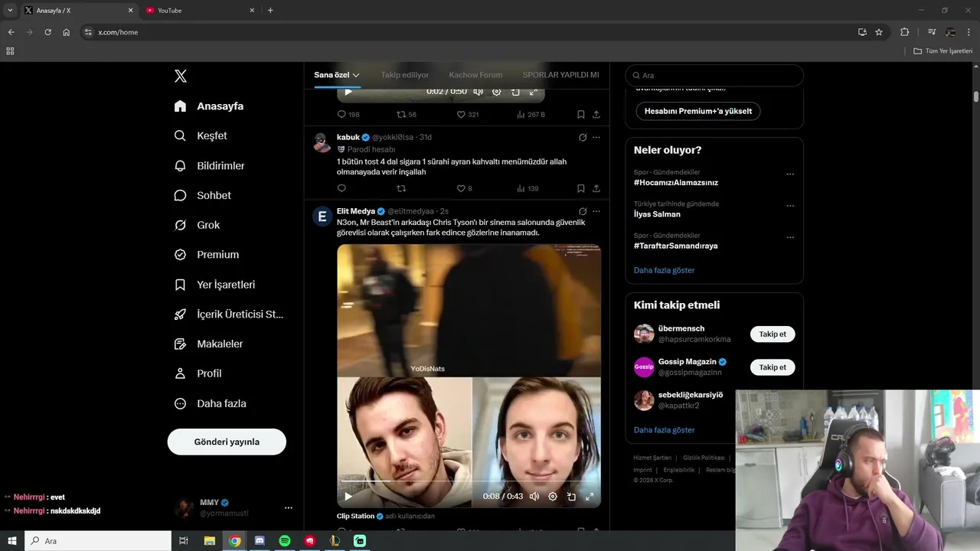Switch to the YouTube browser tab

pyautogui.click(x=201, y=11)
